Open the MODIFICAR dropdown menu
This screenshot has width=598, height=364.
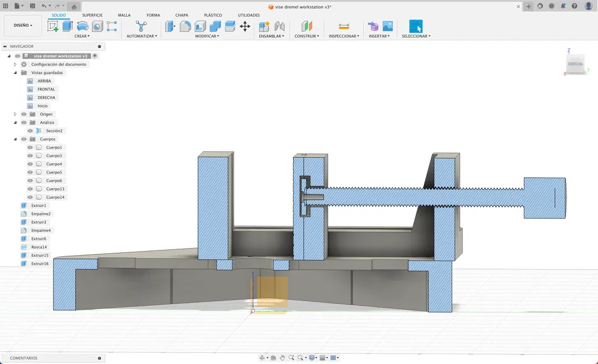(x=207, y=36)
